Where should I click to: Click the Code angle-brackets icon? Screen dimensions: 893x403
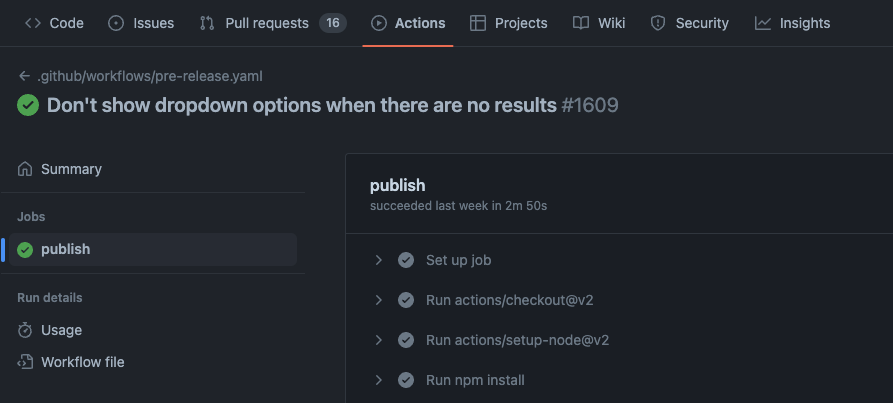pos(33,23)
